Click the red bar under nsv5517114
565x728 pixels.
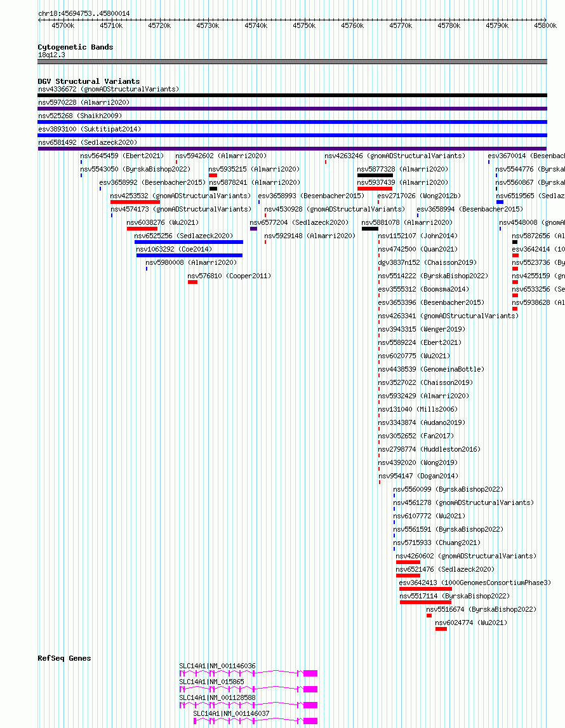425,602
